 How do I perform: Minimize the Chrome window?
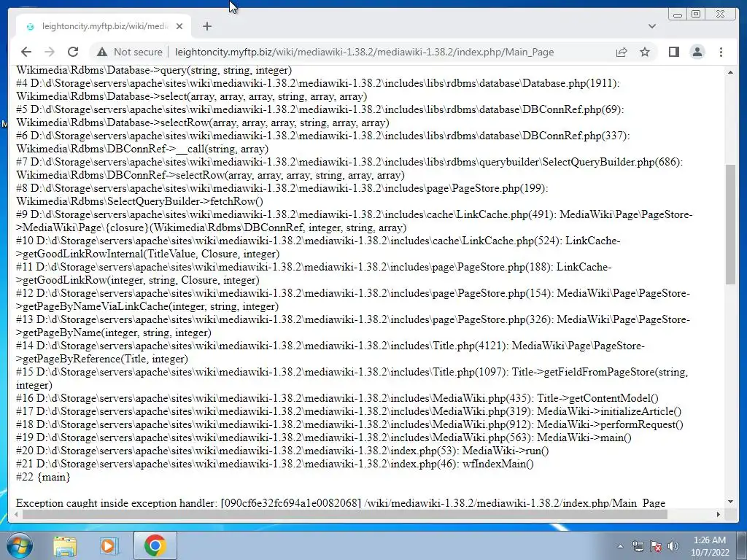tap(677, 15)
